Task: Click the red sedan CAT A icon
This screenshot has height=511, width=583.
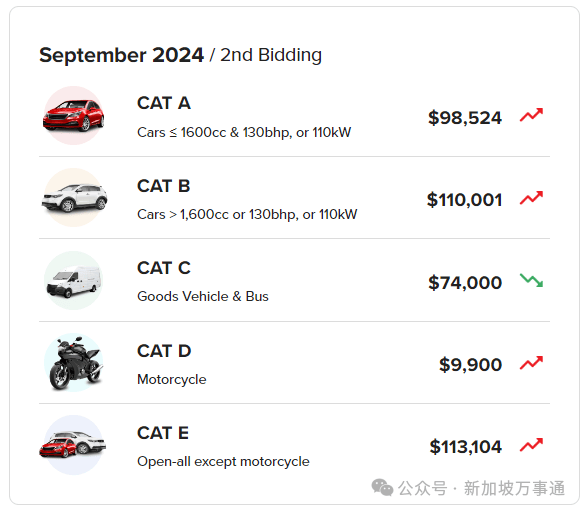Action: pos(74,115)
